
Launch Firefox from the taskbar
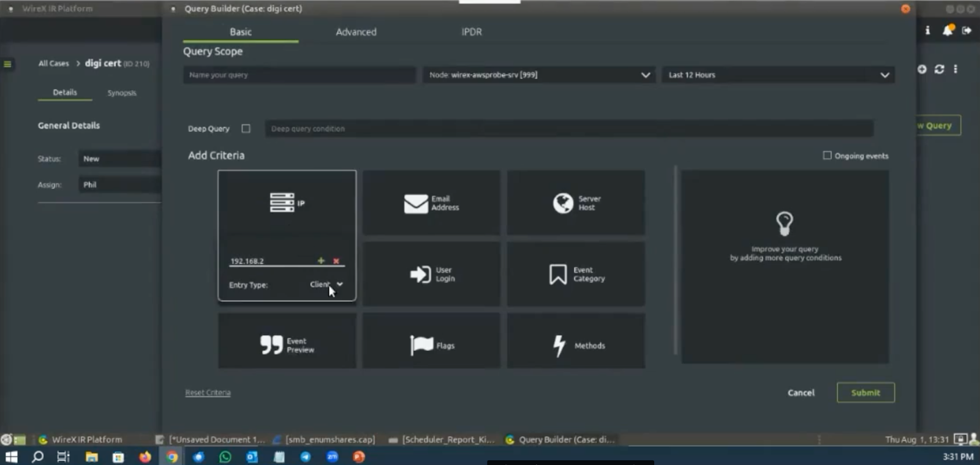coord(145,456)
